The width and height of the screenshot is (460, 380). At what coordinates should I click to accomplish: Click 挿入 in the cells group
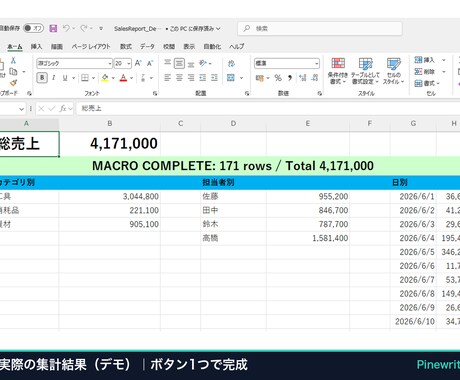425,60
